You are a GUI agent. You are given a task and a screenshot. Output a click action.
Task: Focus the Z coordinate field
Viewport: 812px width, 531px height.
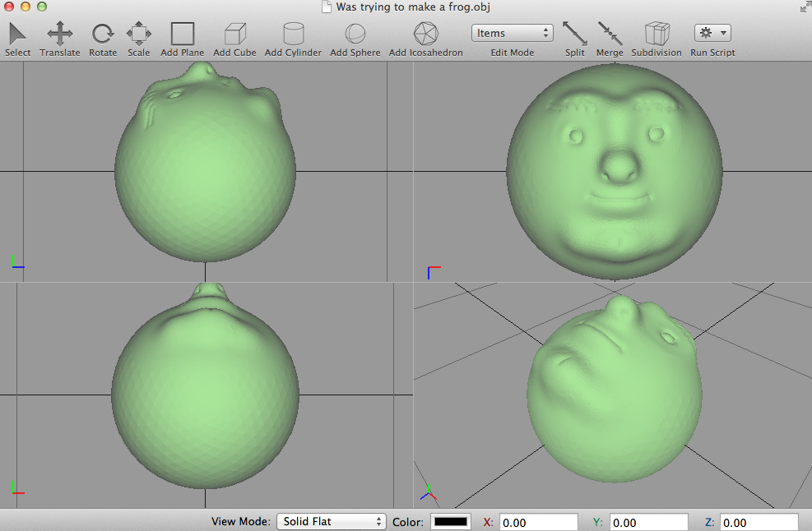(x=759, y=522)
